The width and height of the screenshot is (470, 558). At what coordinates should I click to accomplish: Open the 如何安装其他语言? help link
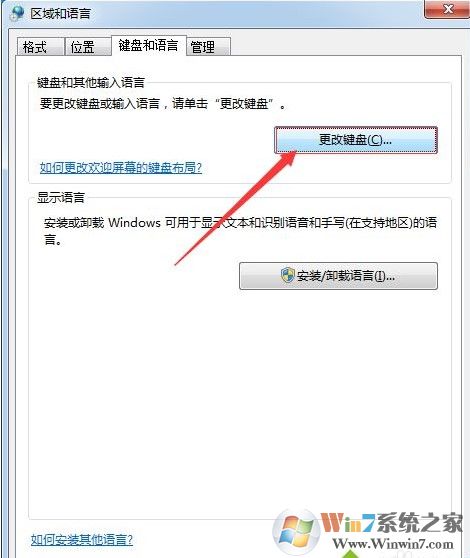(81, 540)
